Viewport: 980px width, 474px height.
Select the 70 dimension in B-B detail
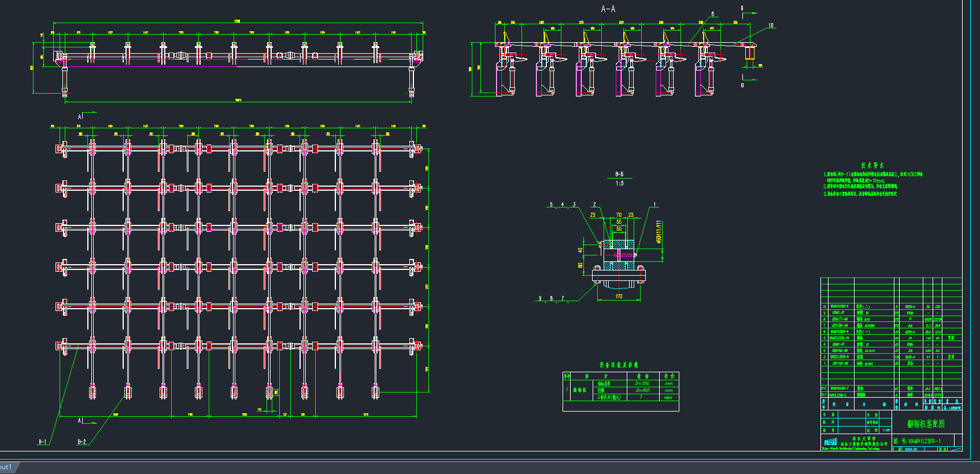pos(619,214)
